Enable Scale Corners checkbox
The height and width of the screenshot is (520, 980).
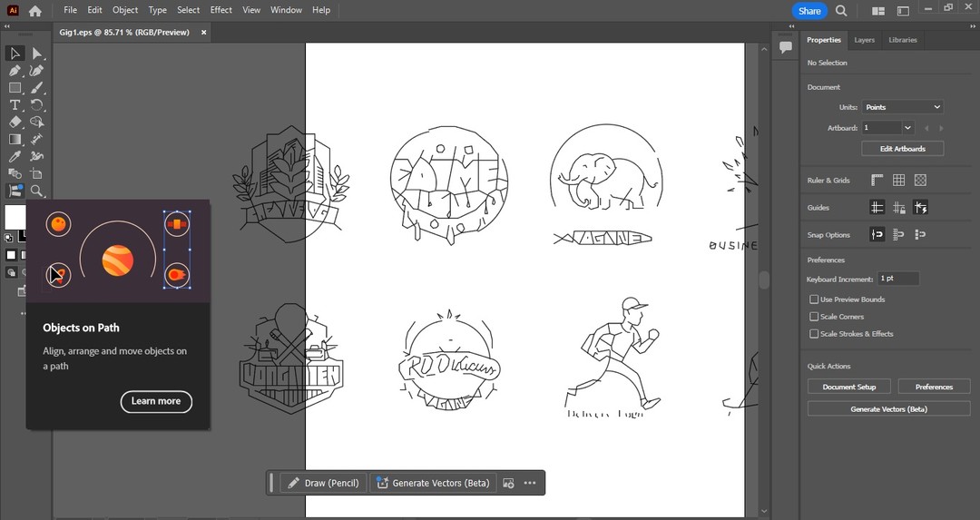(x=814, y=317)
